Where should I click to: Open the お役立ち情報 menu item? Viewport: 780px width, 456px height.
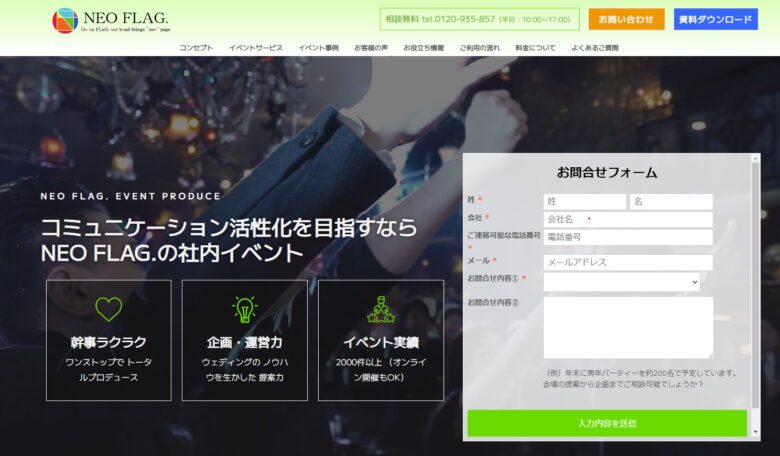(x=423, y=48)
